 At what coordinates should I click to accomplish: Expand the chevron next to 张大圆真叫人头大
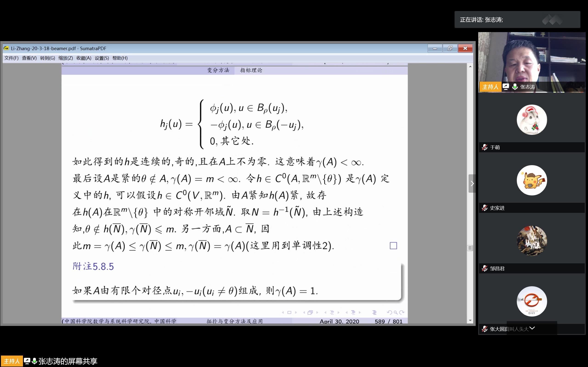(x=532, y=328)
